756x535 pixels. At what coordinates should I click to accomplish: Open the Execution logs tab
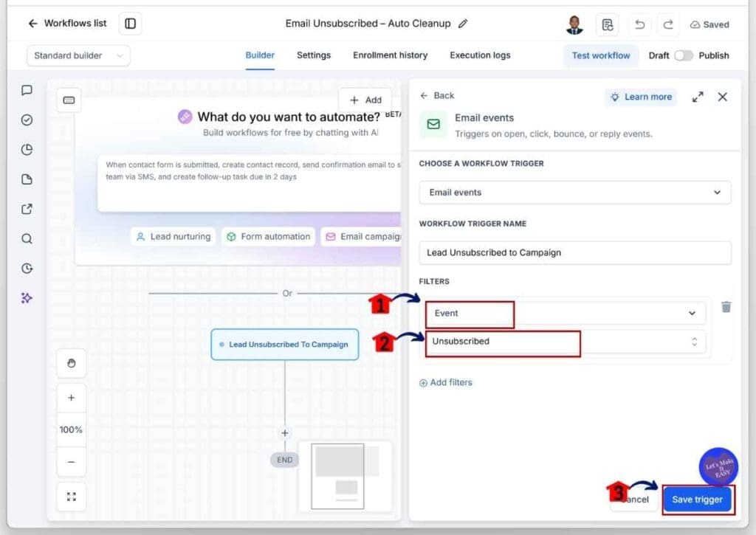click(x=480, y=55)
